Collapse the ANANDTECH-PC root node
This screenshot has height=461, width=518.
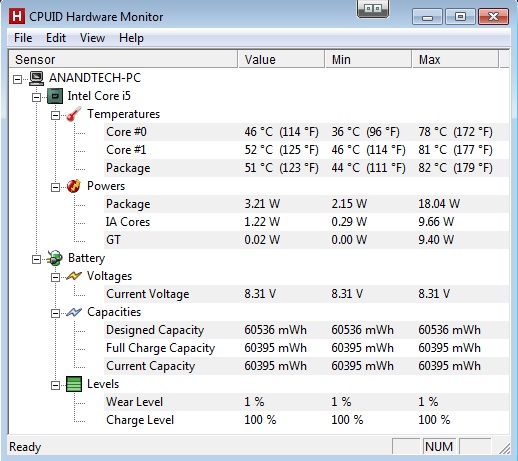17,79
